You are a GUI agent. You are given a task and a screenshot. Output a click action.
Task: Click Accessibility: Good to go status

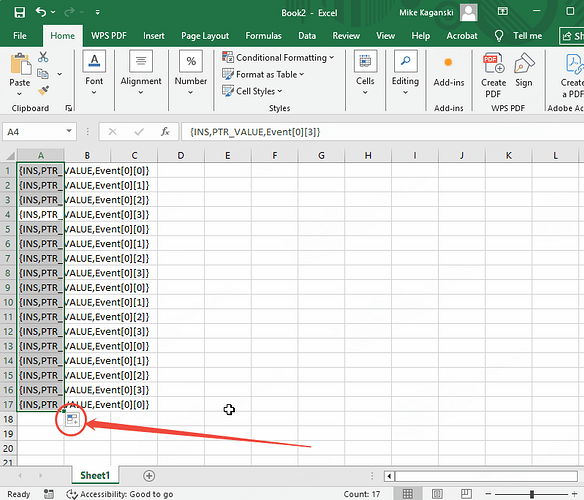120,494
